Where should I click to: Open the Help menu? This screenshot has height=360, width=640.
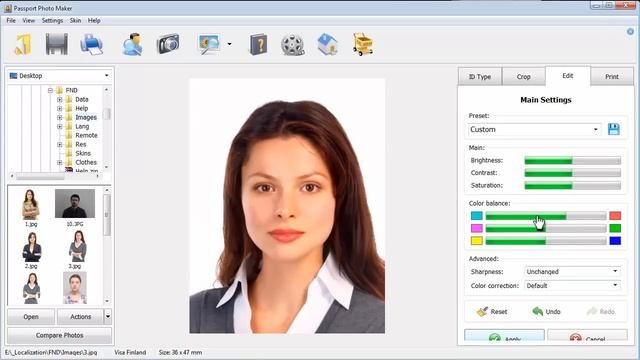(94, 20)
